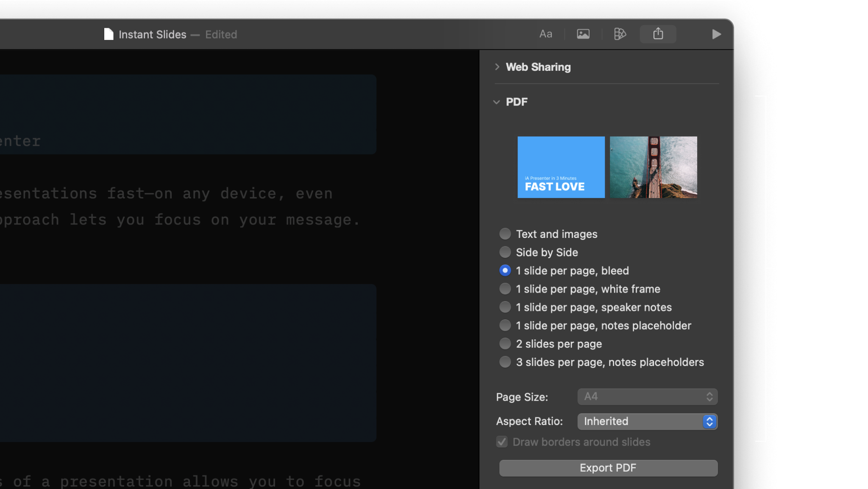Open the Aspect Ratio Inherited dropdown

point(647,421)
